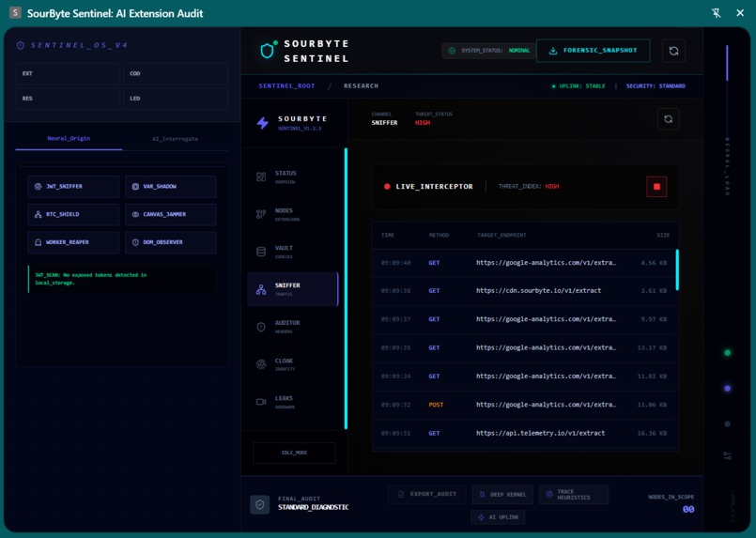Click the SourByte shield logo icon
The image size is (756, 538).
[268, 51]
